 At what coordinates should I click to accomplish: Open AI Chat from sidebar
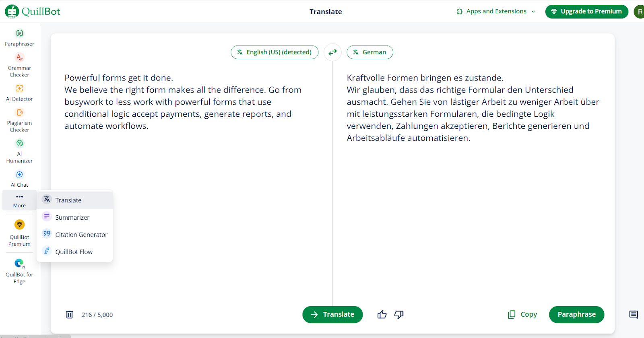coord(19,179)
